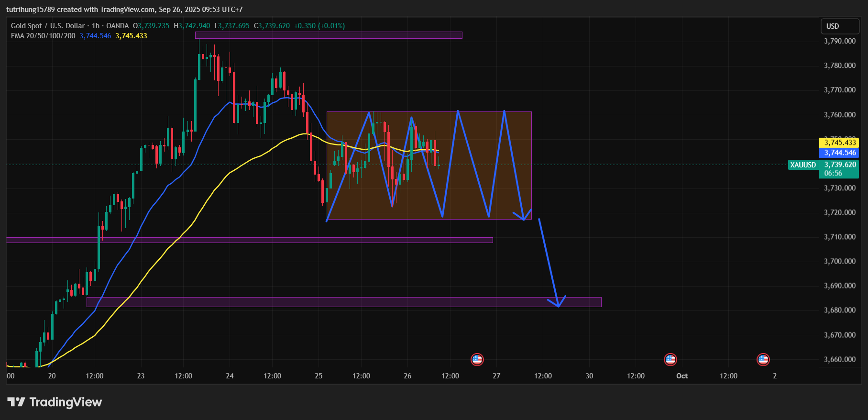Click the XAUUSD symbol tag on price axis
The width and height of the screenshot is (868, 420).
[x=802, y=165]
